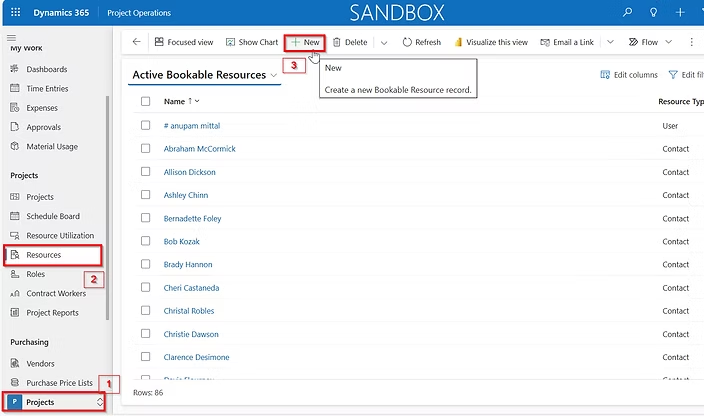
Task: Check the box for Bernadette Foley
Action: coord(145,218)
